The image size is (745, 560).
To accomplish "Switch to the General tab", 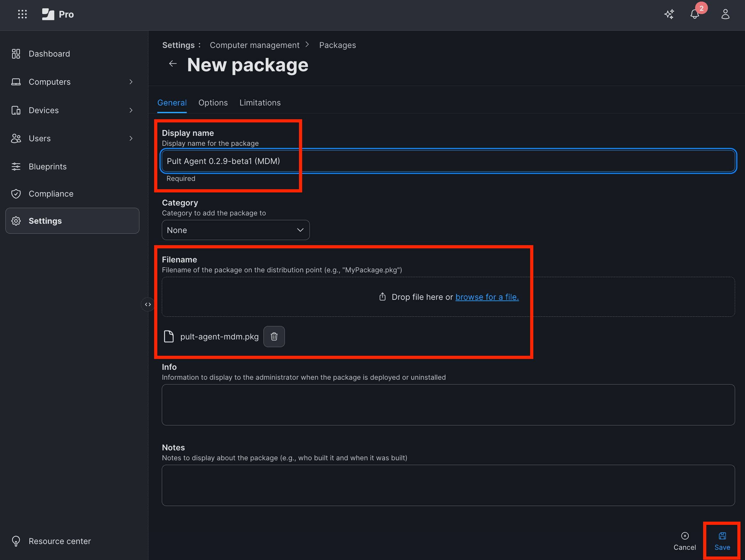I will tap(172, 103).
